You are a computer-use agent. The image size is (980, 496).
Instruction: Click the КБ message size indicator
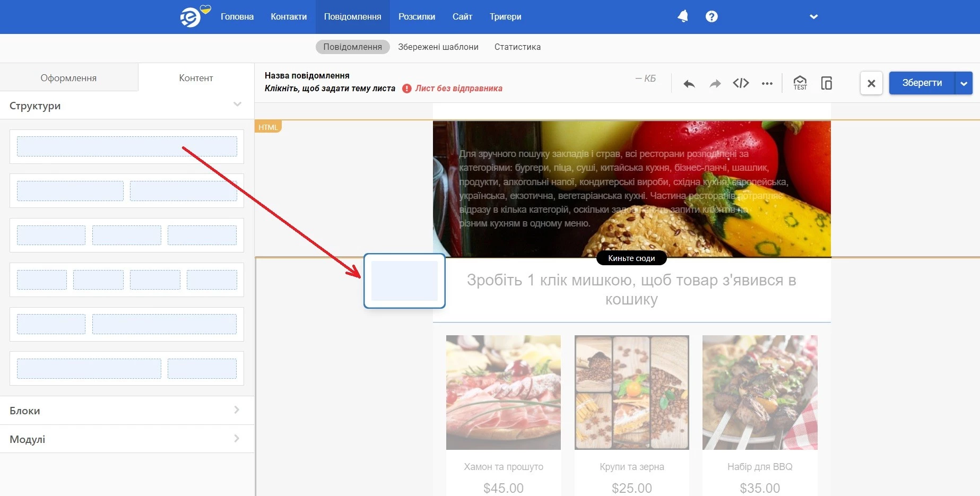tap(646, 79)
